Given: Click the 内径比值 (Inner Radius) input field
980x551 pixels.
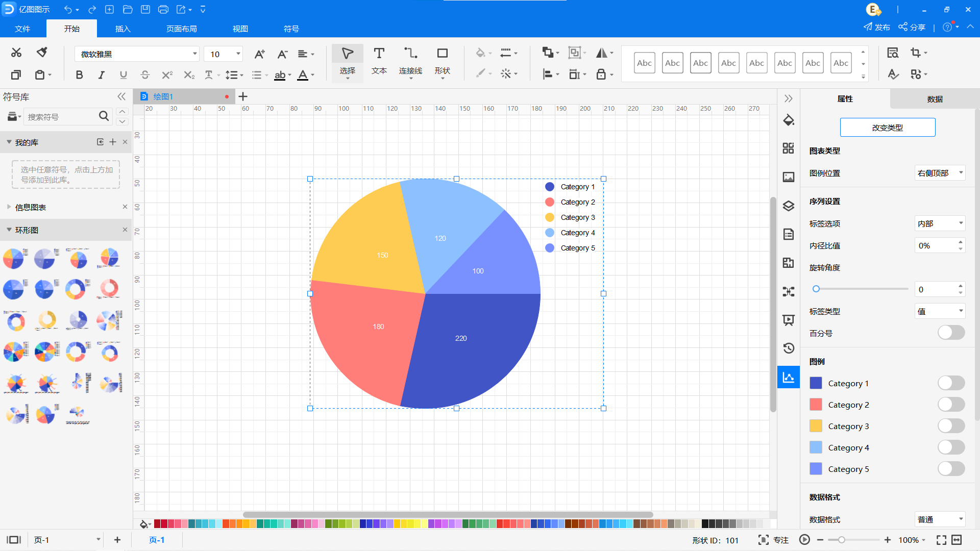Looking at the screenshot, I should pos(936,245).
